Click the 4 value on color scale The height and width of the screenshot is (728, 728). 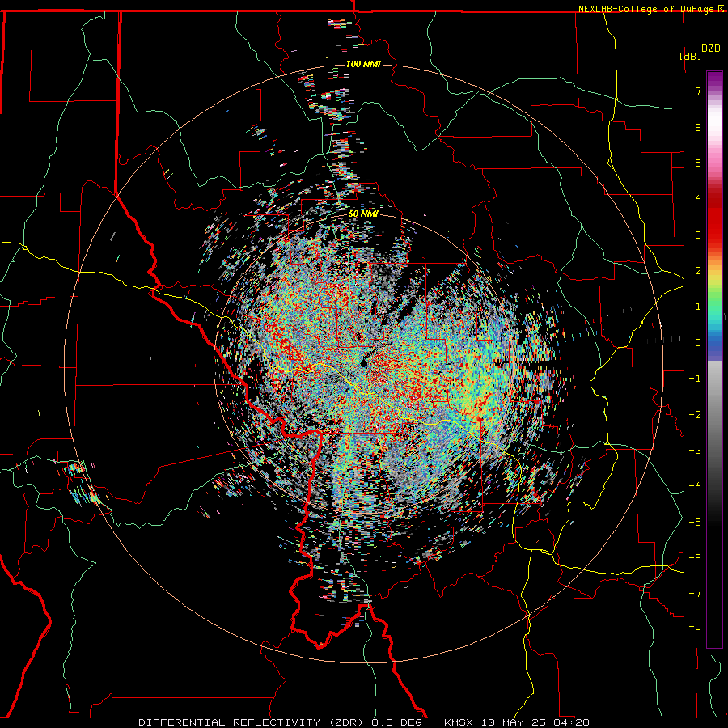(x=698, y=199)
